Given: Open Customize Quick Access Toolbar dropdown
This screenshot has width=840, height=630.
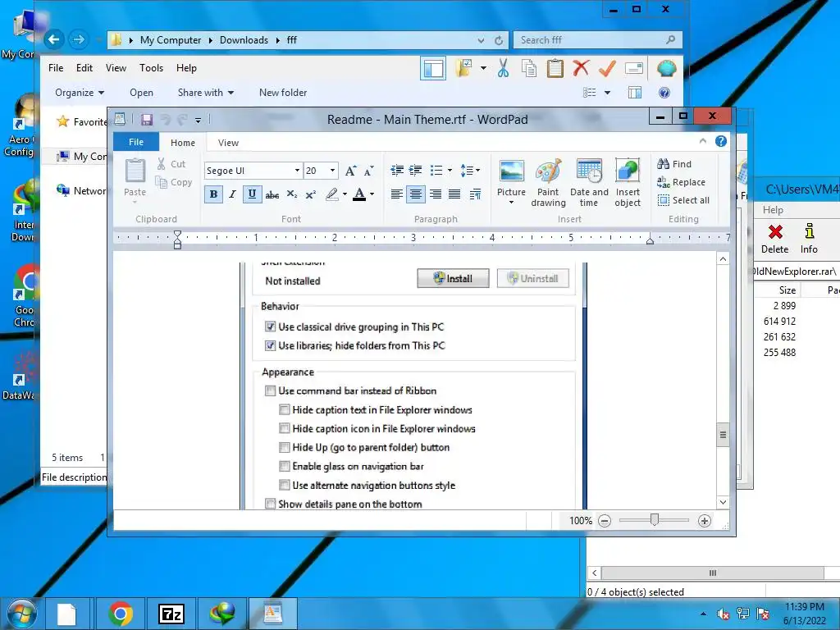Looking at the screenshot, I should [198, 121].
